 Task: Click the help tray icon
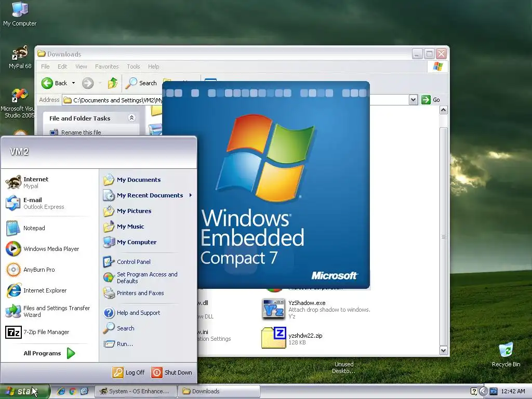474,391
